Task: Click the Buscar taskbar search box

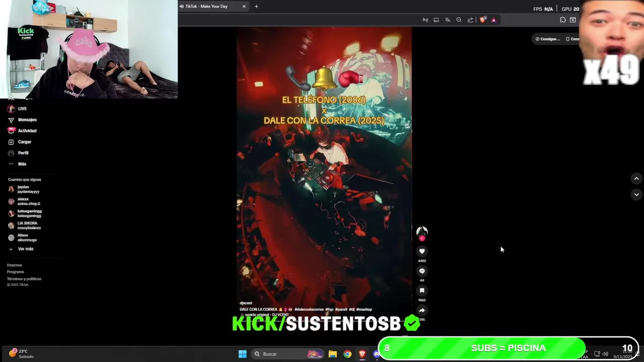Action: pyautogui.click(x=287, y=354)
